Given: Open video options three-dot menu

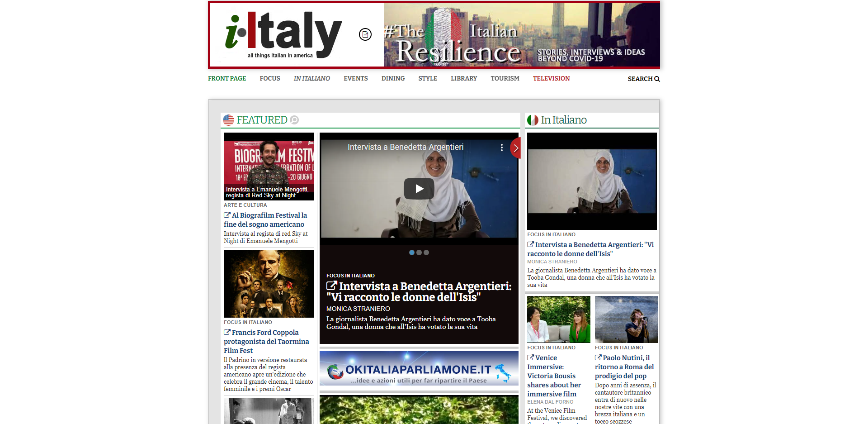Looking at the screenshot, I should point(501,148).
